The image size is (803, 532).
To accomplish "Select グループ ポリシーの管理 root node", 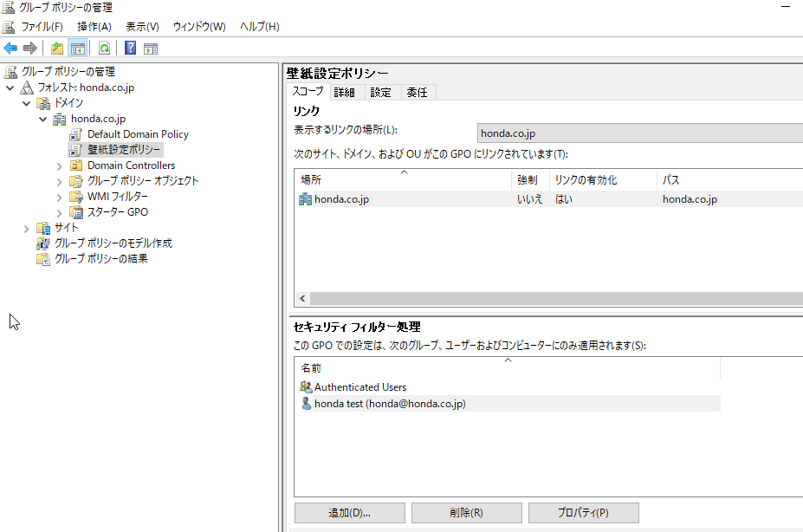I will pyautogui.click(x=68, y=72).
